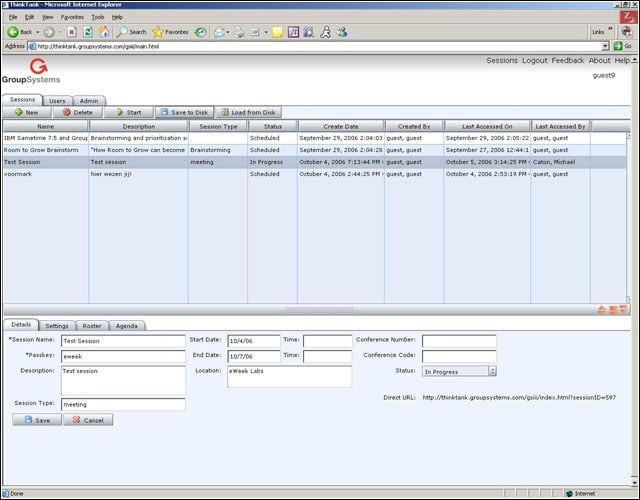640x500 pixels.
Task: Open the Back button history dropdown arrow
Action: 38,32
